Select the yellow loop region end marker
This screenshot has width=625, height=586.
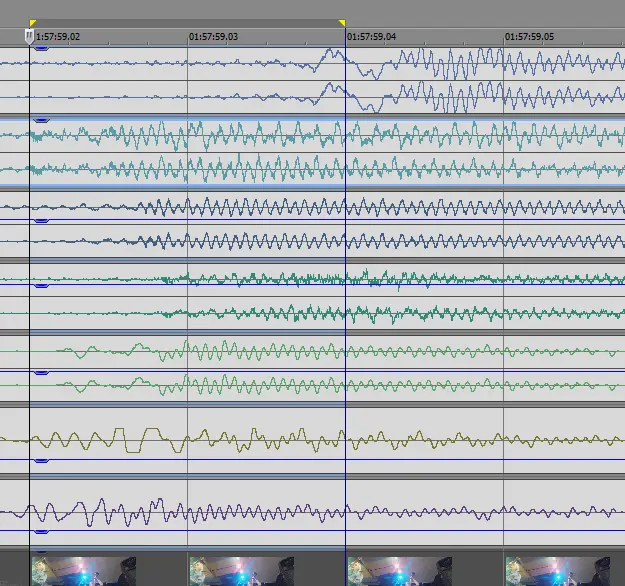342,22
